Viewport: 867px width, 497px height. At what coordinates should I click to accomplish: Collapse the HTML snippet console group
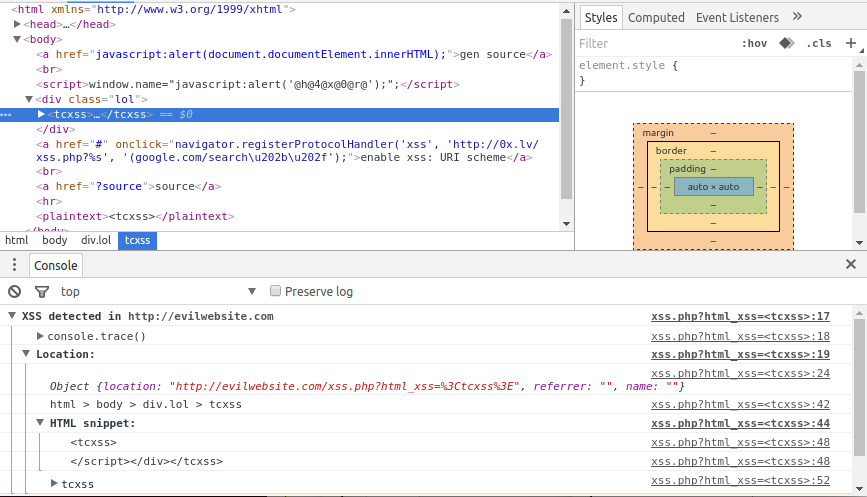(41, 423)
